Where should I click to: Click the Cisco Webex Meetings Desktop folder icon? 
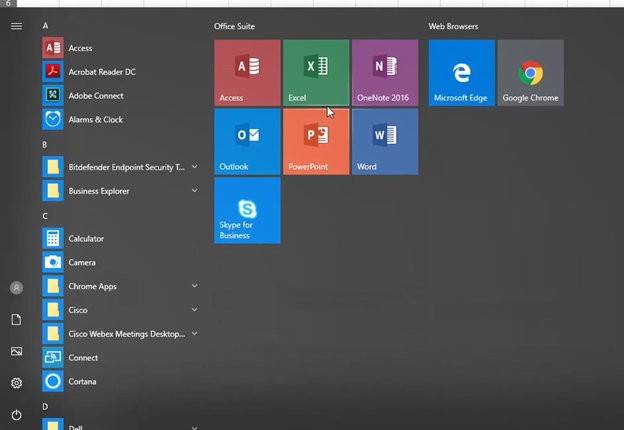(x=53, y=333)
